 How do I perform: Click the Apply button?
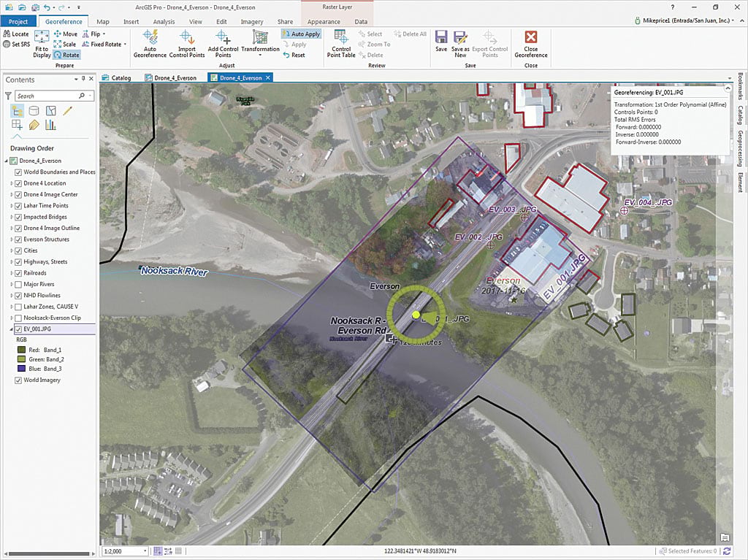point(294,45)
